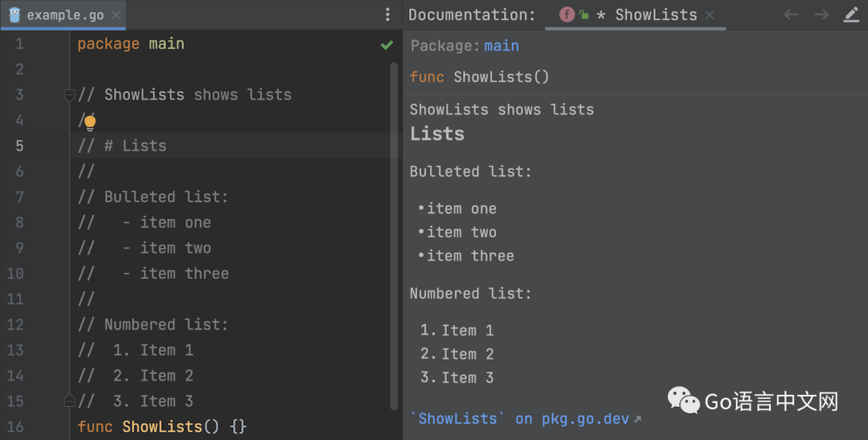Navigate forward in the Documentation panel

pyautogui.click(x=821, y=14)
